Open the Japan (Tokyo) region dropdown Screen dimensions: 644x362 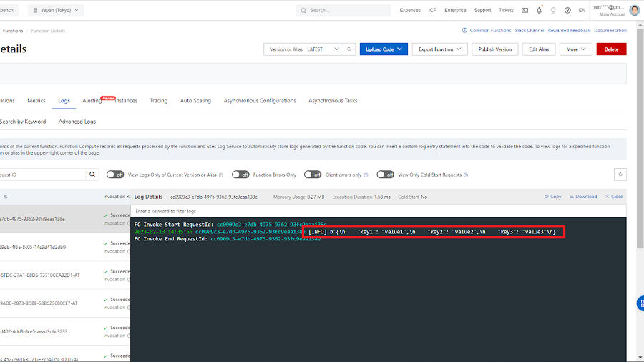pyautogui.click(x=56, y=10)
